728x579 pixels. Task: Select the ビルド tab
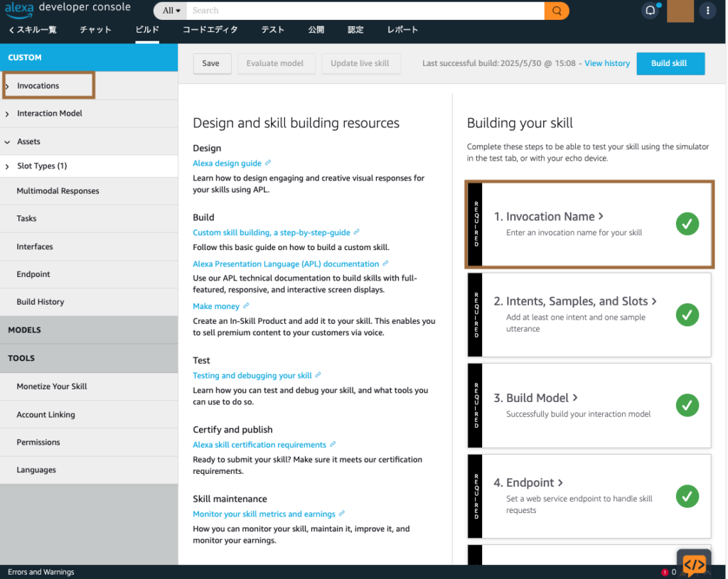[147, 30]
